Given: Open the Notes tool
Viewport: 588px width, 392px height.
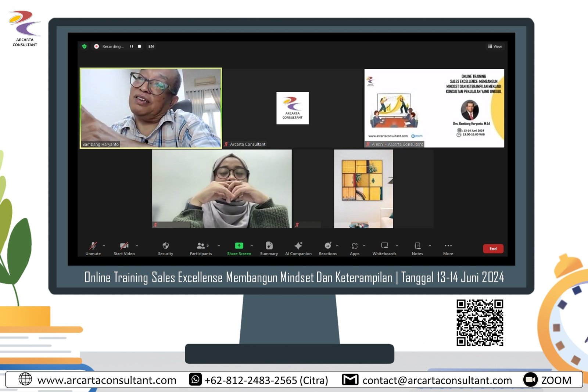Looking at the screenshot, I should 417,248.
